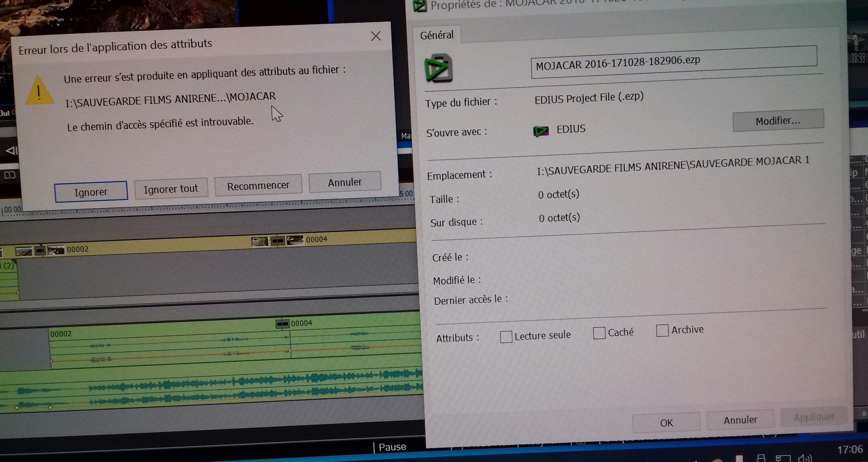Image resolution: width=868 pixels, height=462 pixels.
Task: Click the previous frame playback icon
Action: pos(11,151)
